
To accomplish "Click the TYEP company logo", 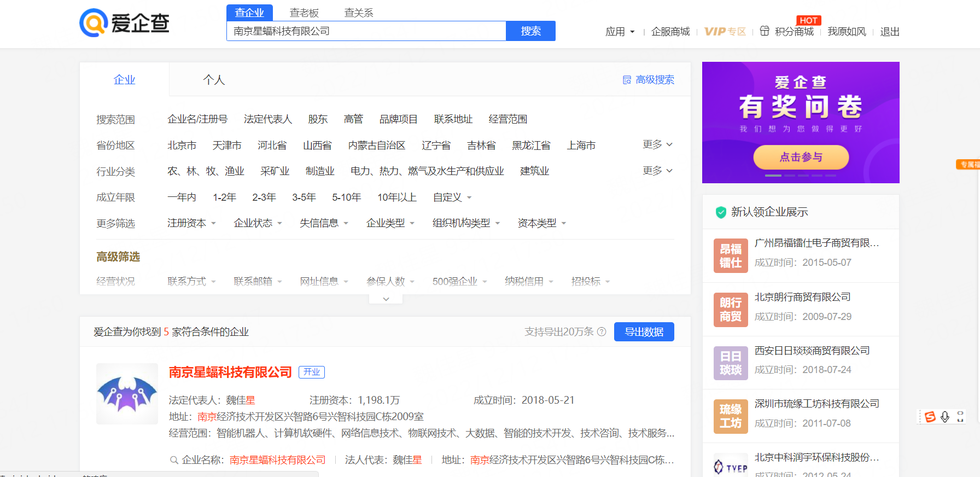I will click(x=731, y=465).
